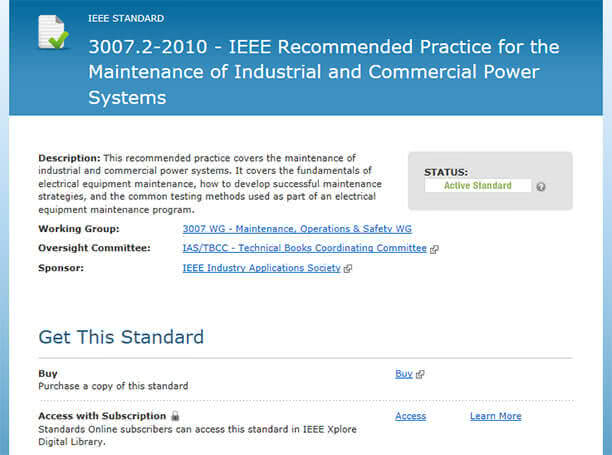Image resolution: width=612 pixels, height=455 pixels.
Task: Click external link icon next to Buy link
Action: [420, 374]
